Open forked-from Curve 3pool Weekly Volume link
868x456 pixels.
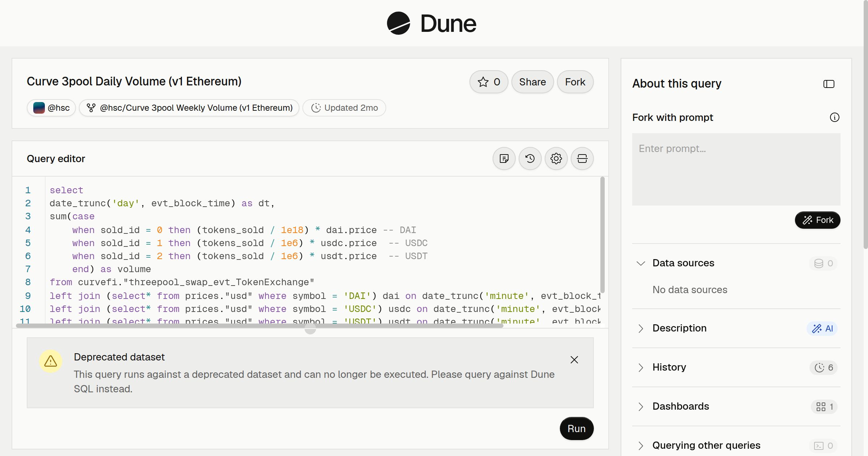pyautogui.click(x=189, y=108)
